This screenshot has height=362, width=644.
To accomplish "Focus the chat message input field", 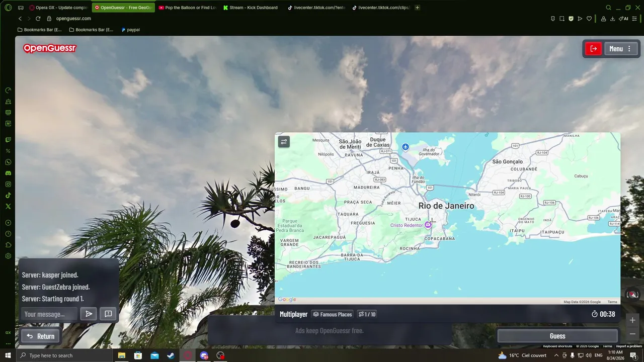I will 49,314.
